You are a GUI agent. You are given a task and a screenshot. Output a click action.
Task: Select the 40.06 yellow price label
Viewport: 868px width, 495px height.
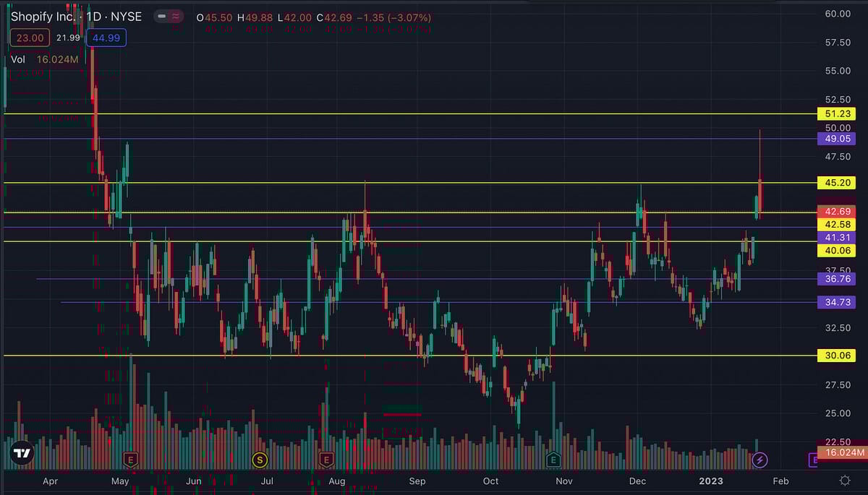836,251
